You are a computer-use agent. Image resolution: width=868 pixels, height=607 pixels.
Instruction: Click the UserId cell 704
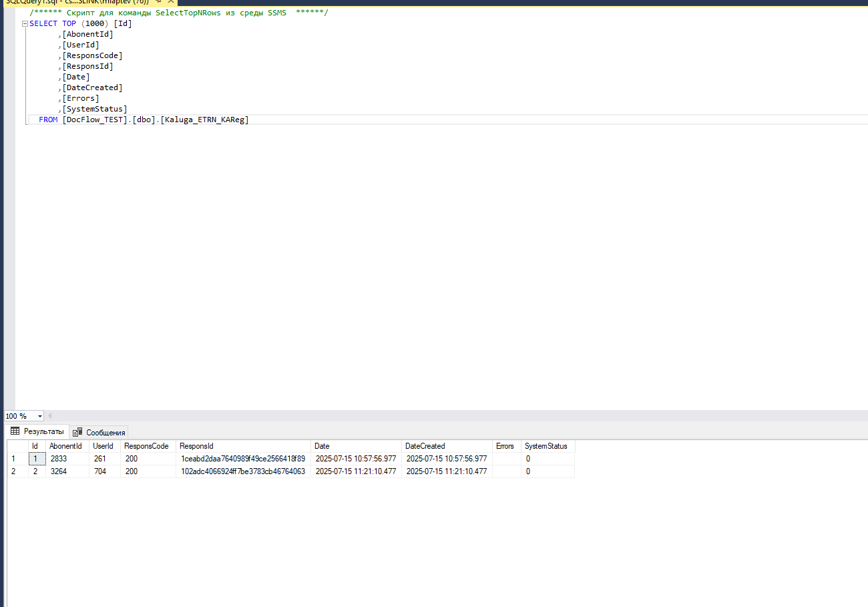[105, 471]
